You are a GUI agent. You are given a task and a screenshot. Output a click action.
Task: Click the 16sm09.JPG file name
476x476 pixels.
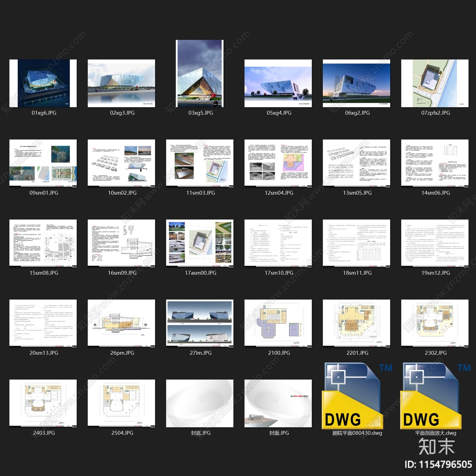[122, 273]
